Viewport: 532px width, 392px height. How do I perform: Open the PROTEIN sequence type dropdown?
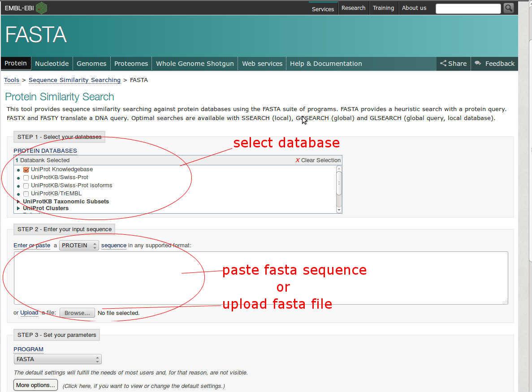[x=79, y=245]
